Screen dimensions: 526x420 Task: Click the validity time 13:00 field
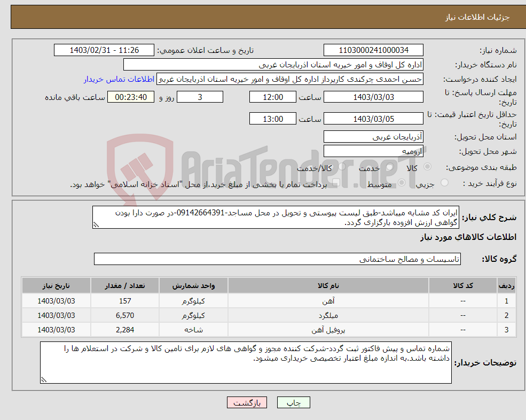tap(273, 119)
